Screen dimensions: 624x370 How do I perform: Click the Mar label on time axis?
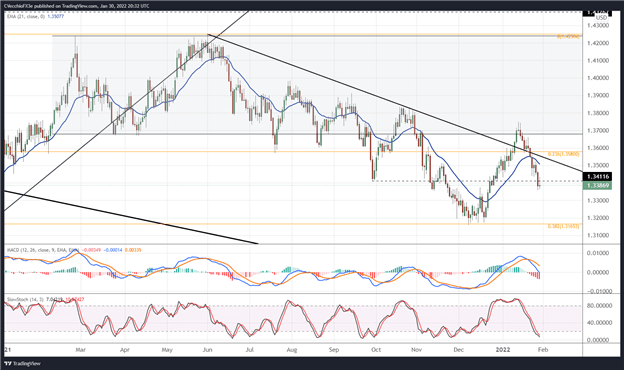tap(80, 350)
